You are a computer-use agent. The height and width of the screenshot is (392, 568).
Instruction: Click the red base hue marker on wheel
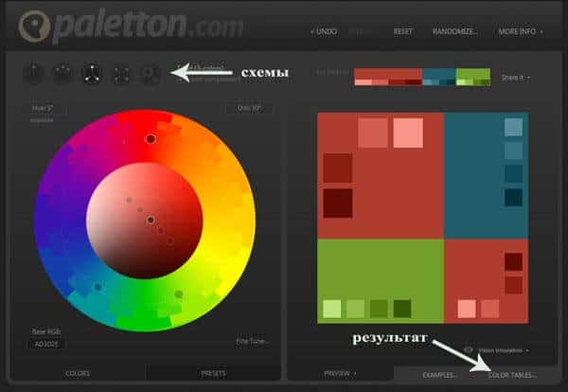click(x=151, y=139)
